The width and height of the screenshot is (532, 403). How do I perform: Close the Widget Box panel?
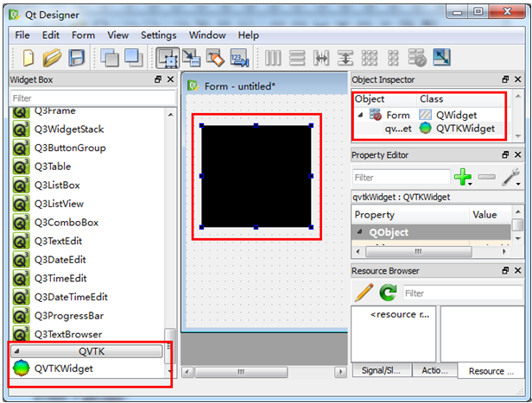tap(170, 79)
